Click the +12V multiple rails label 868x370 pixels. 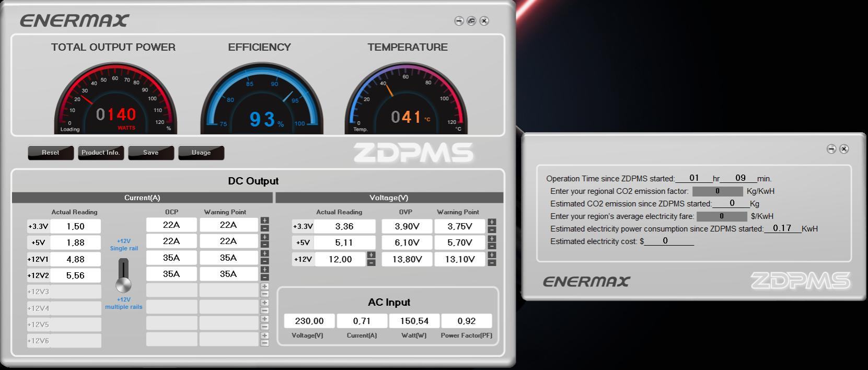124,303
